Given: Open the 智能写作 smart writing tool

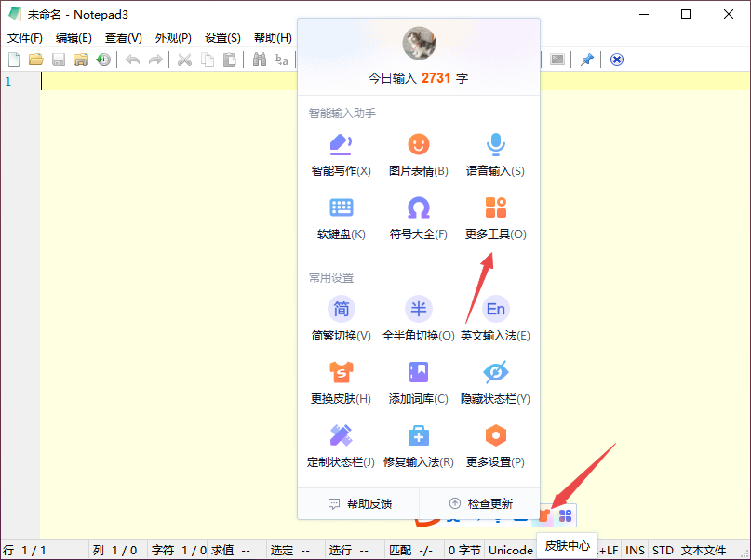Looking at the screenshot, I should (341, 155).
